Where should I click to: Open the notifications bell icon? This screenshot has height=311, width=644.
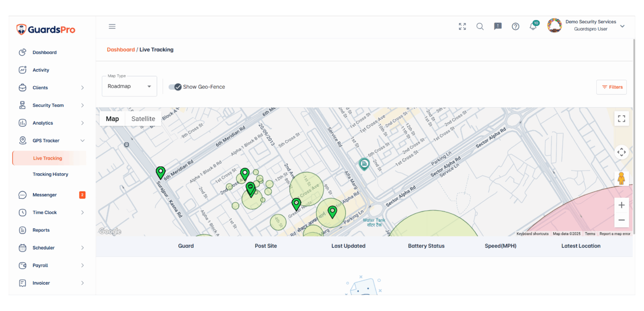tap(533, 26)
